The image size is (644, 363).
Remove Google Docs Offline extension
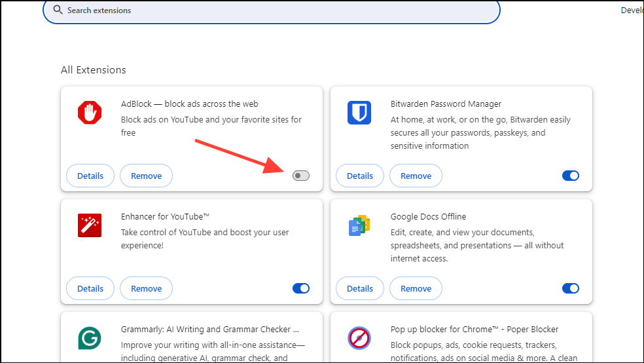[x=416, y=288]
